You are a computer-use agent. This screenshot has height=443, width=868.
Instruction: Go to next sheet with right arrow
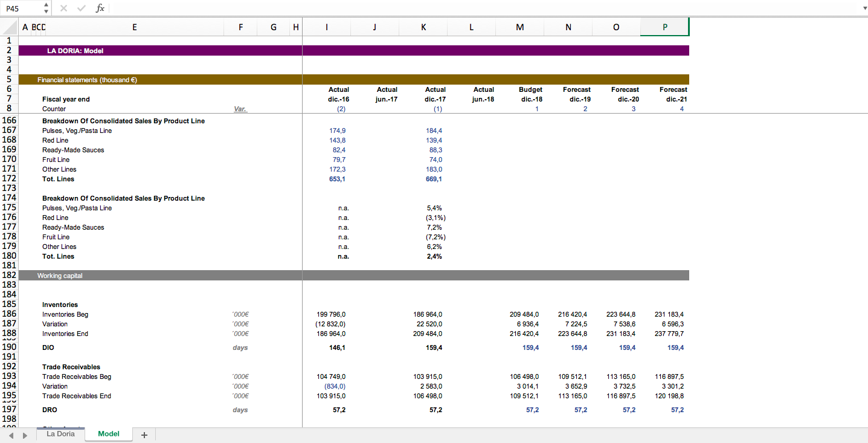click(25, 435)
